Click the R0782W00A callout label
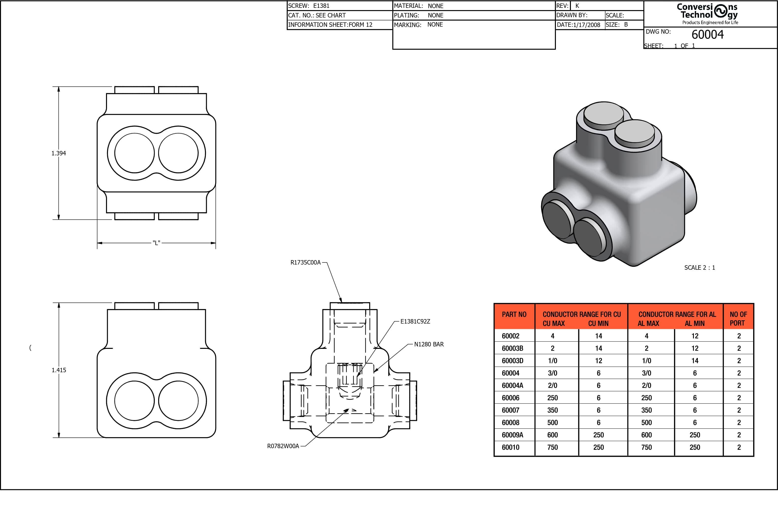 tap(283, 446)
